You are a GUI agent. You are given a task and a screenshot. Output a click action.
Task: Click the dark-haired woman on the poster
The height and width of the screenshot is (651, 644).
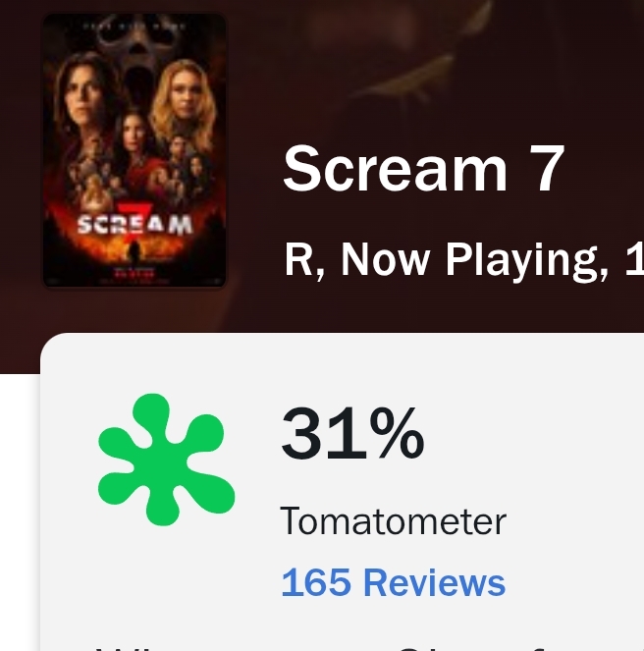pos(88,98)
